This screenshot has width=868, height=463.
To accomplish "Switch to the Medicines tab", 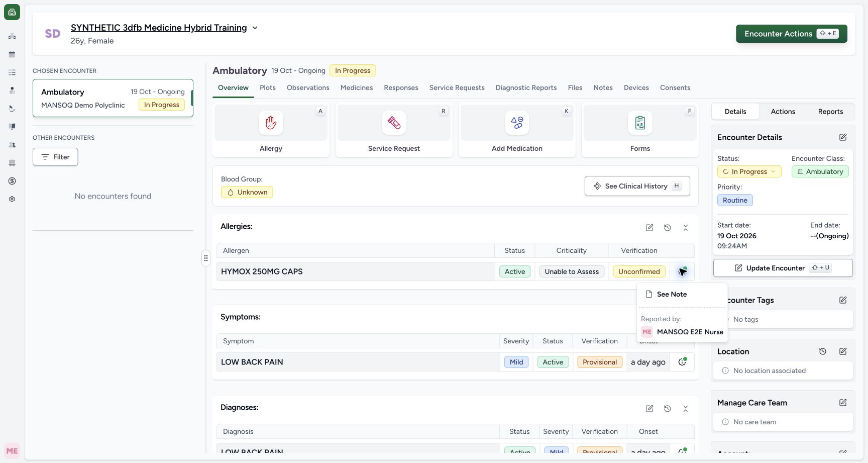I will click(357, 87).
